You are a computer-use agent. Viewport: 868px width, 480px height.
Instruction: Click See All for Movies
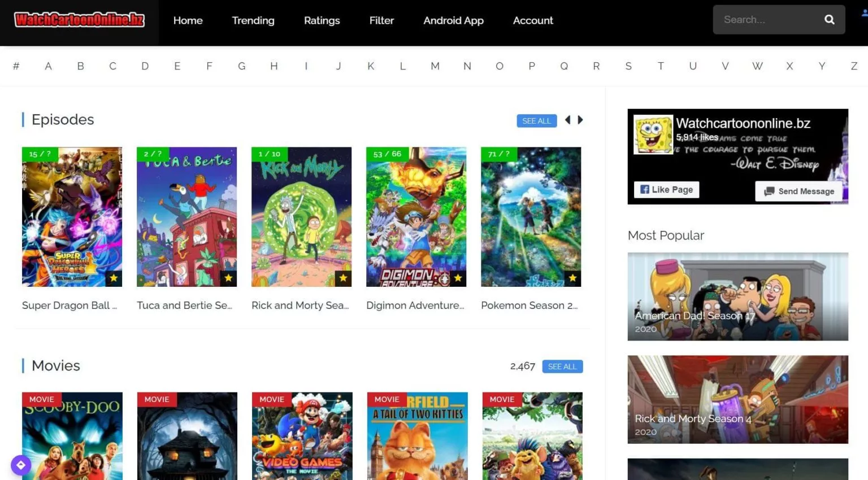562,366
